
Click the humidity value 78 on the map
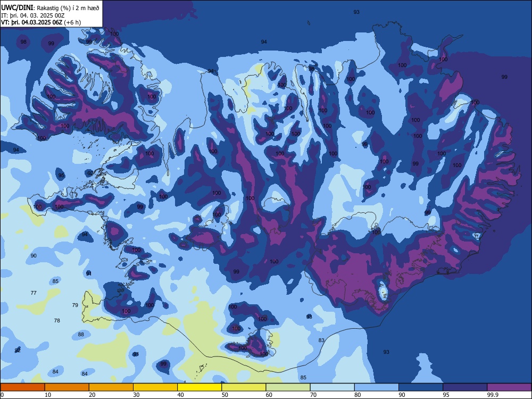pyautogui.click(x=57, y=320)
